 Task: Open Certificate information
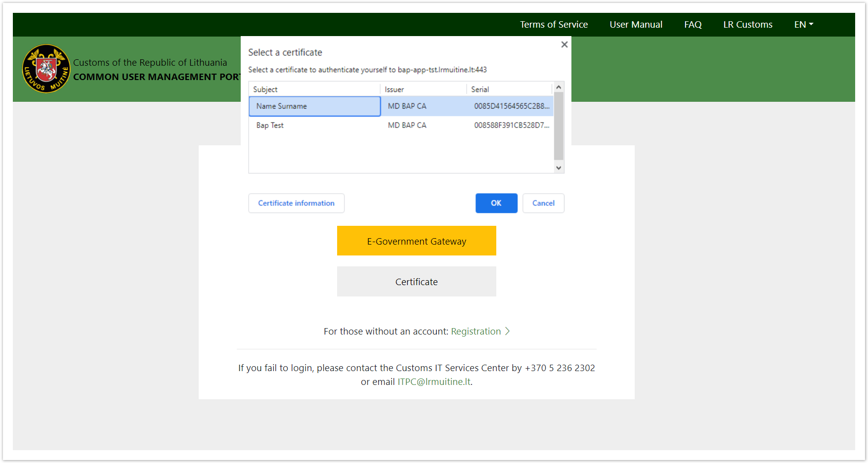(x=296, y=203)
